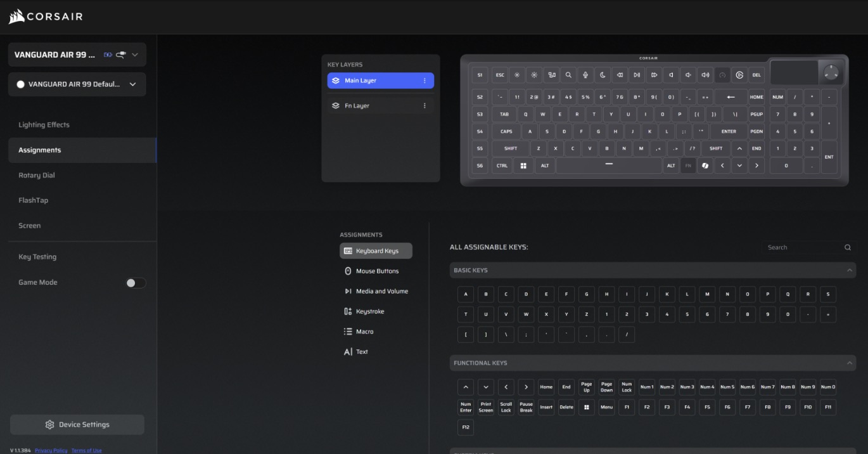Screen dimensions: 868x454
Task: Select the ESC key on keyboard preview
Action: 500,75
